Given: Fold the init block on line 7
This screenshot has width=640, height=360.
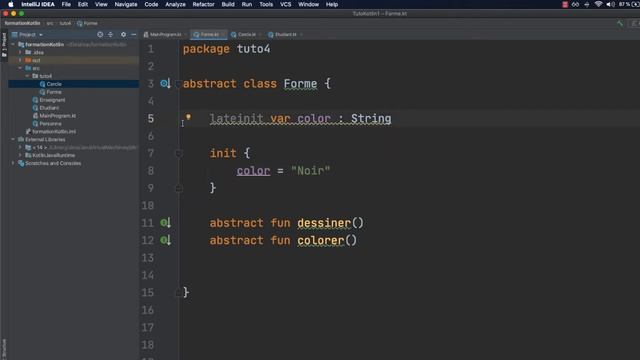Looking at the screenshot, I should 178,153.
